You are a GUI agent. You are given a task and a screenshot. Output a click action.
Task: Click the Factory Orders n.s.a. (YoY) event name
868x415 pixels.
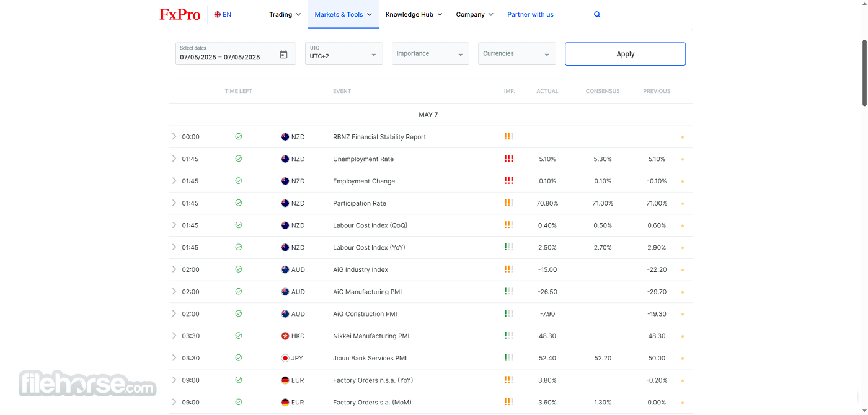click(x=373, y=380)
